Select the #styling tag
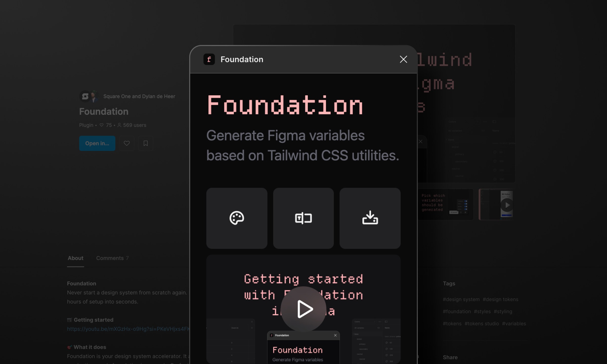607x364 pixels. pyautogui.click(x=503, y=311)
